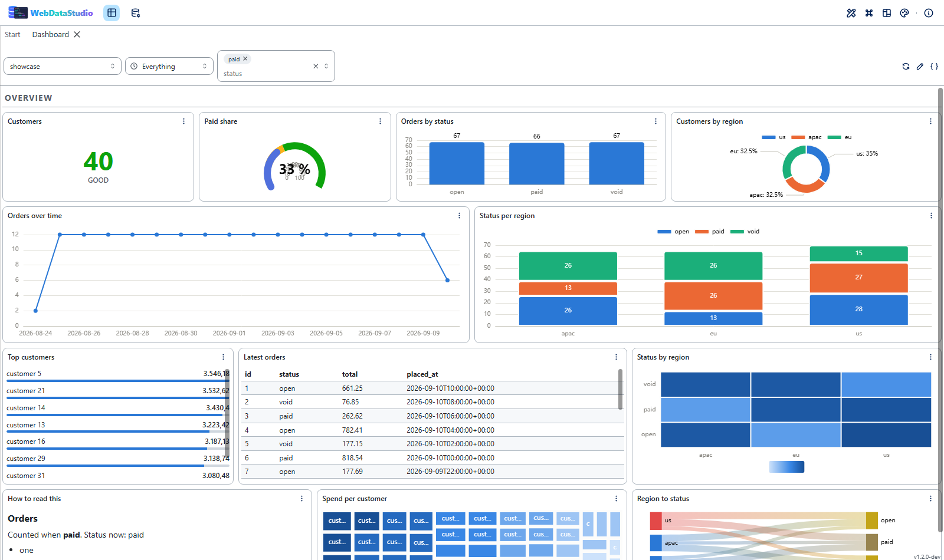Open Region to status card menu

[931, 499]
